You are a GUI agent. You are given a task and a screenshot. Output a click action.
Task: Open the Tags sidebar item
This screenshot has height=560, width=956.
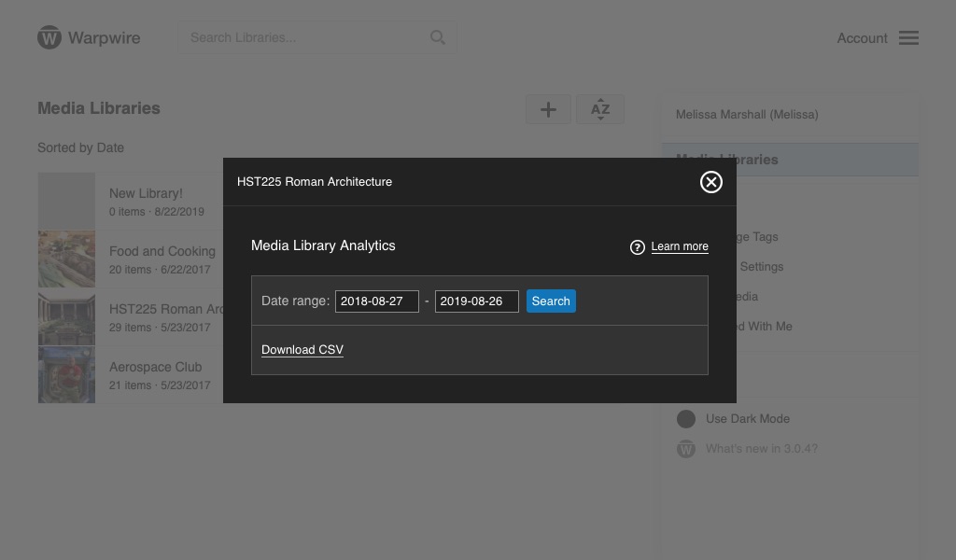pos(757,236)
